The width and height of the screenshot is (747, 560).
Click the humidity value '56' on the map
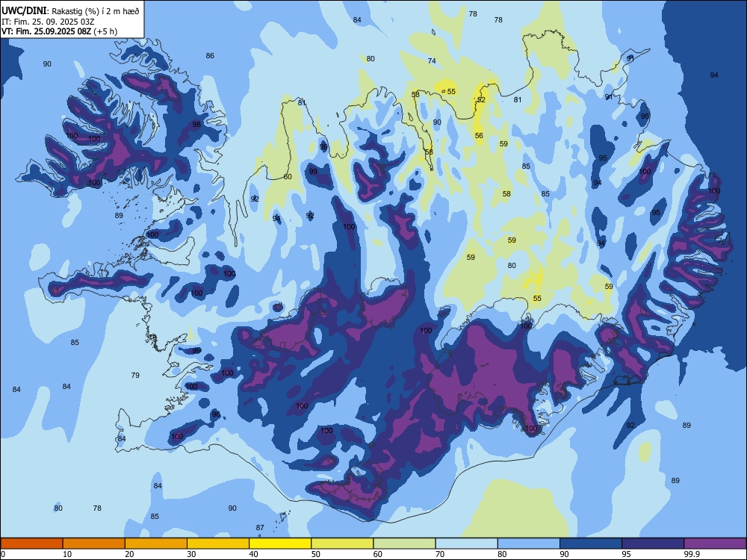pyautogui.click(x=479, y=136)
